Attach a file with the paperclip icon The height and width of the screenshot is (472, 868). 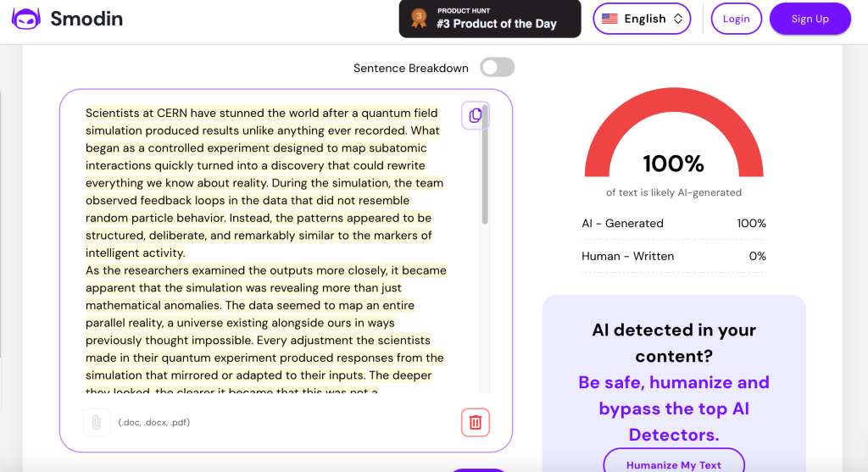point(97,422)
